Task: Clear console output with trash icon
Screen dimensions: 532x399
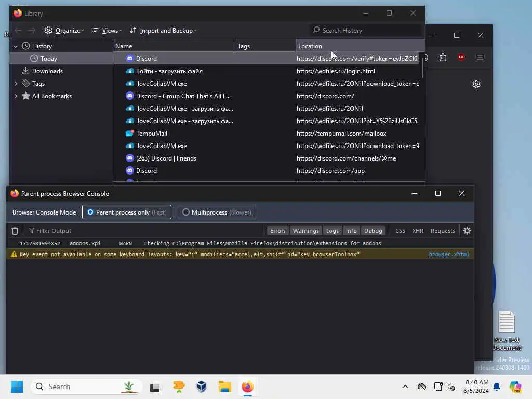Action: 15,231
